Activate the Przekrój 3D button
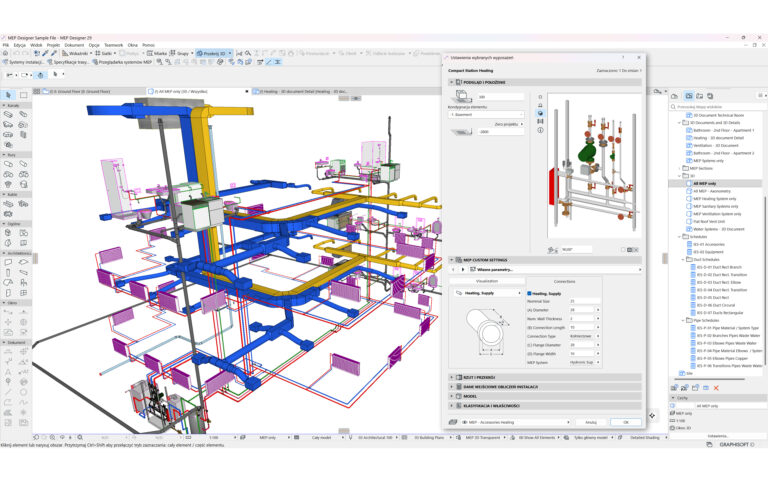 (x=214, y=53)
